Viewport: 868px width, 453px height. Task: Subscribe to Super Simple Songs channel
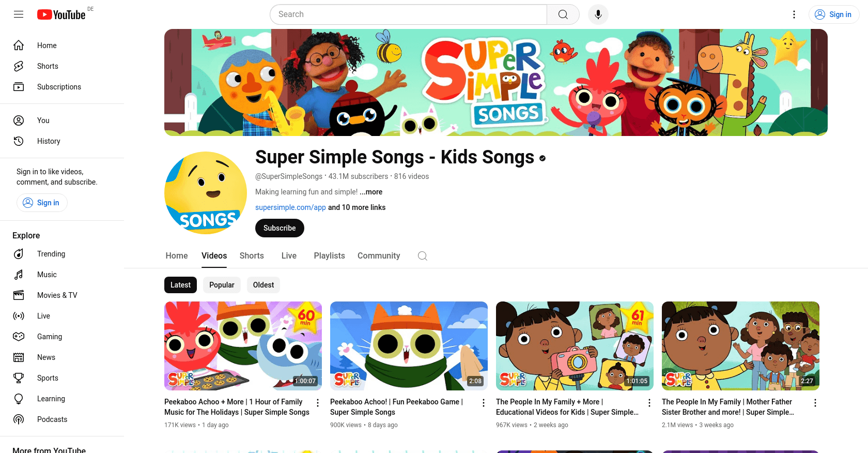point(280,228)
